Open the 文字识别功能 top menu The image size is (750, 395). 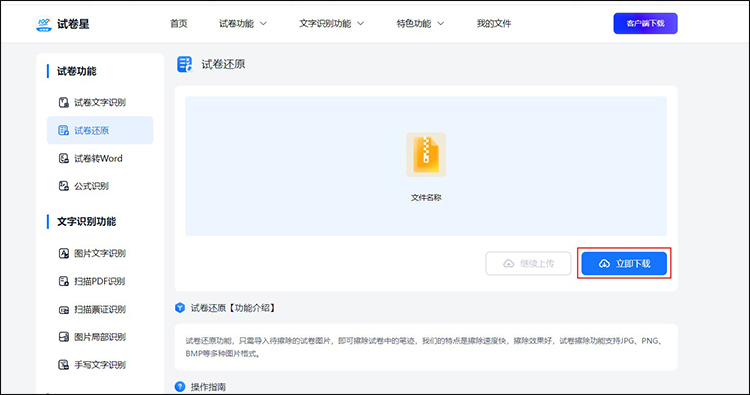click(325, 23)
